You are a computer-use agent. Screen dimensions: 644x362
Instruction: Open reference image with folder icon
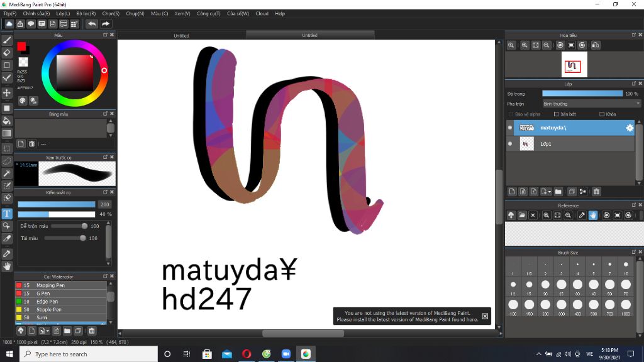pyautogui.click(x=522, y=215)
